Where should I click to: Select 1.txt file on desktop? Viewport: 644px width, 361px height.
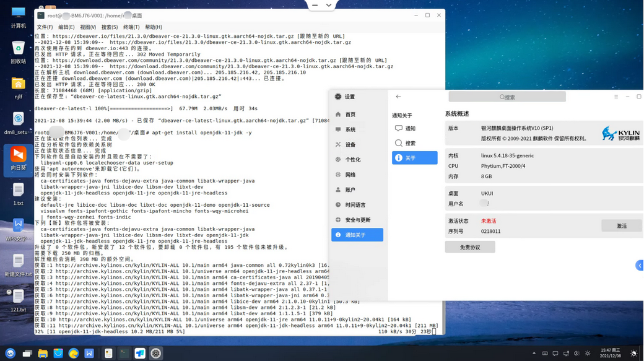(18, 194)
